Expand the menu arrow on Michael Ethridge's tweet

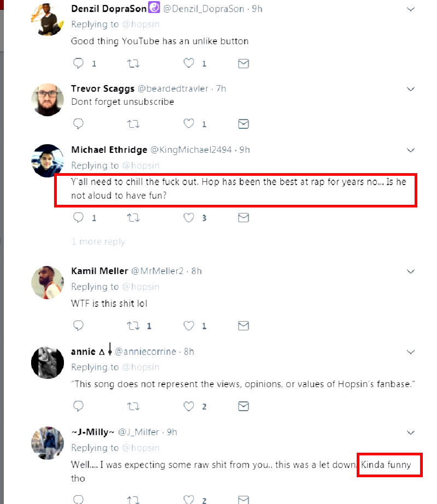click(x=411, y=150)
